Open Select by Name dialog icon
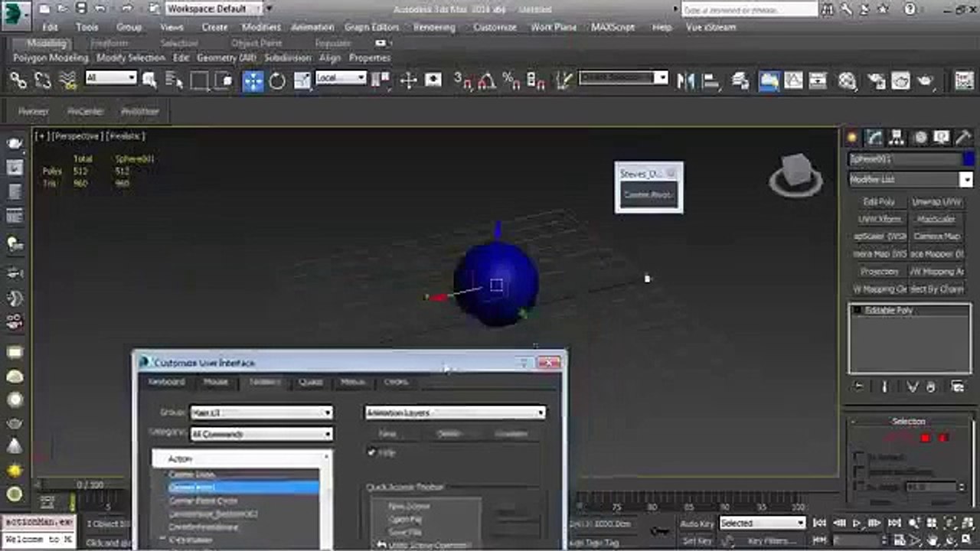 [x=175, y=80]
